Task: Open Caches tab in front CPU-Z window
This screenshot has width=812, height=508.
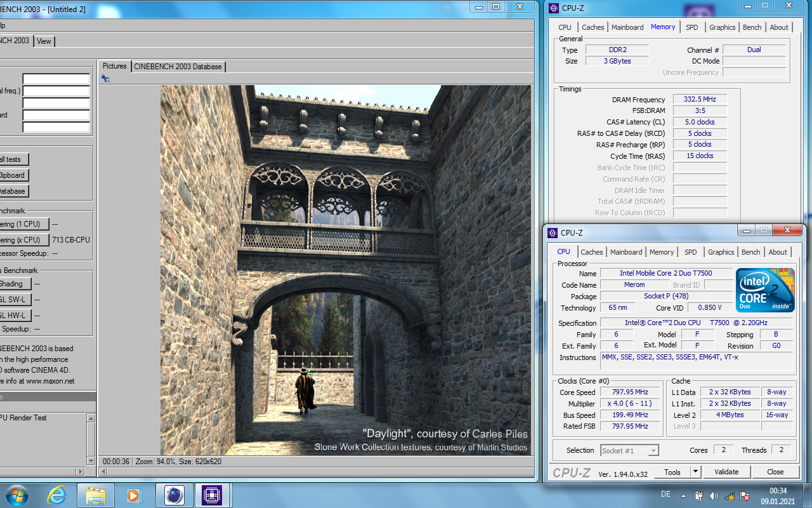Action: tap(592, 252)
